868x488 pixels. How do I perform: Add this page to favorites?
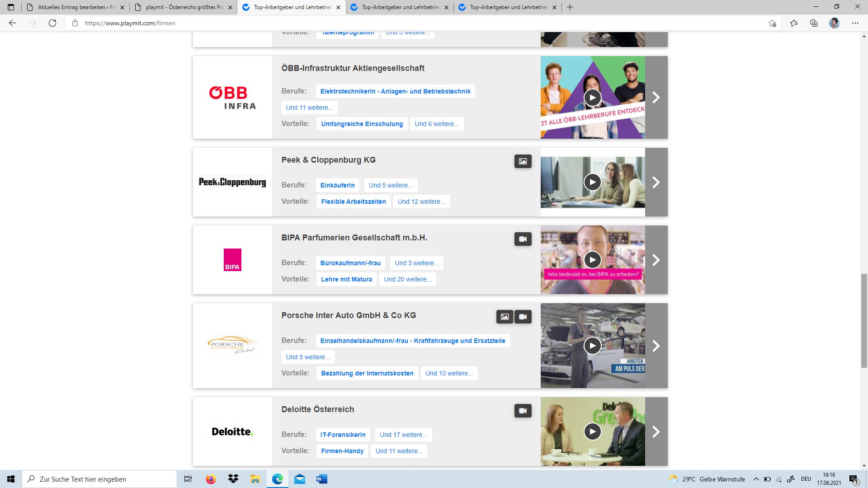pos(772,23)
